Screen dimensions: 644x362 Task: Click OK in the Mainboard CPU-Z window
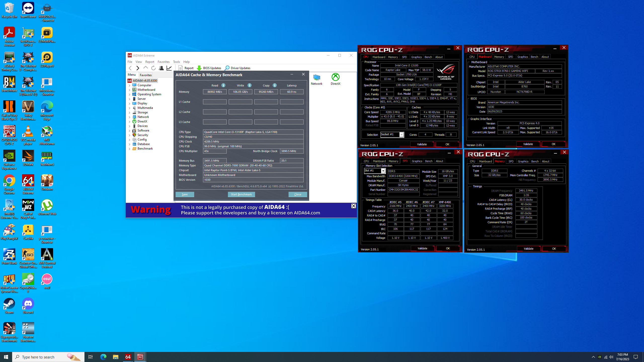[553, 144]
